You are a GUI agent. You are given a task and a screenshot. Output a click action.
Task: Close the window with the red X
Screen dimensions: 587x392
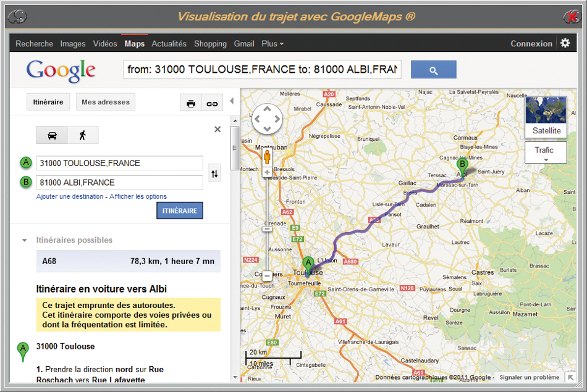coord(572,17)
